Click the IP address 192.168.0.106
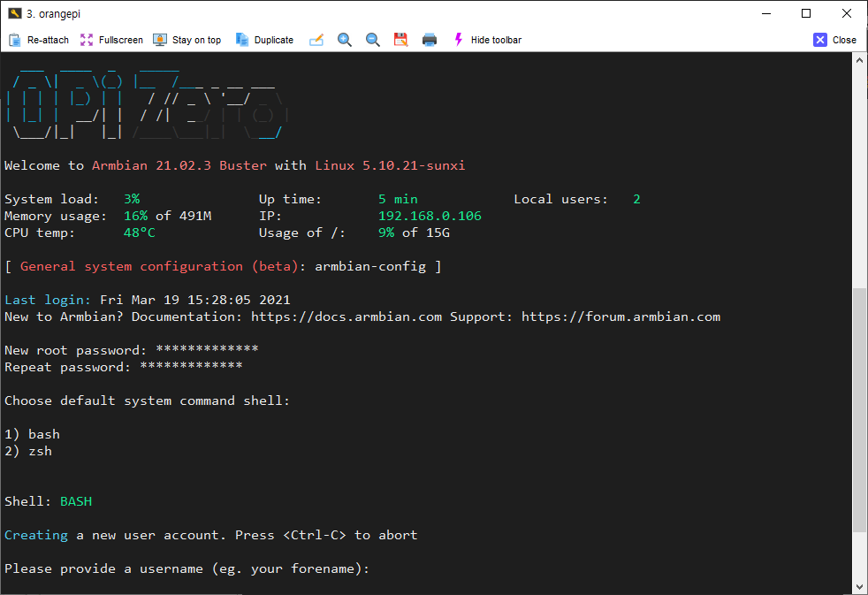This screenshot has width=868, height=595. pyautogui.click(x=430, y=216)
